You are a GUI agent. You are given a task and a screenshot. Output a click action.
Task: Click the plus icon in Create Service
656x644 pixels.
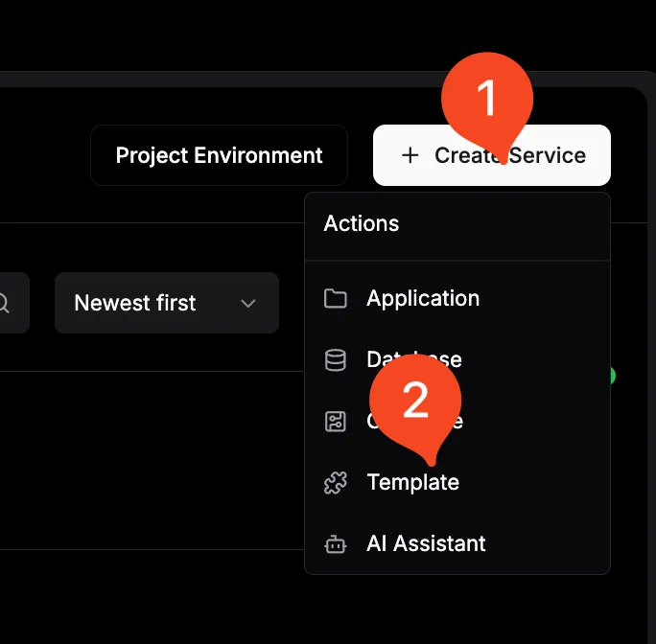pos(410,155)
